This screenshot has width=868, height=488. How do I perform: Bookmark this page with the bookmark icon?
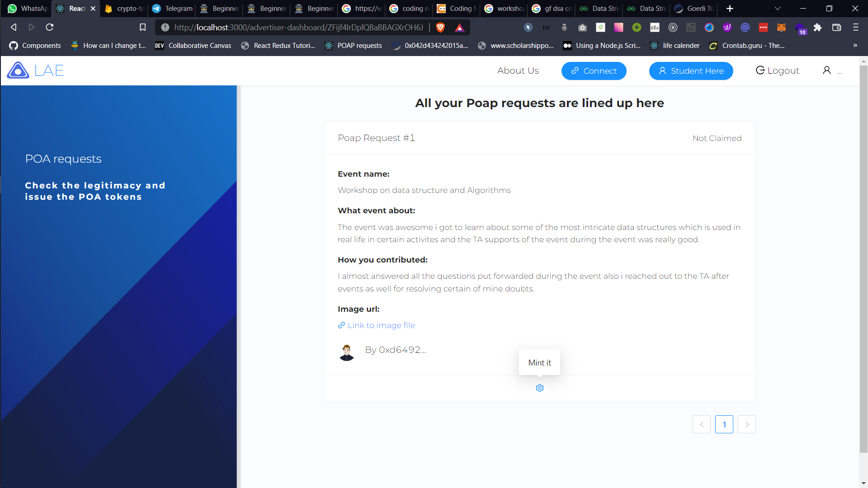(142, 28)
